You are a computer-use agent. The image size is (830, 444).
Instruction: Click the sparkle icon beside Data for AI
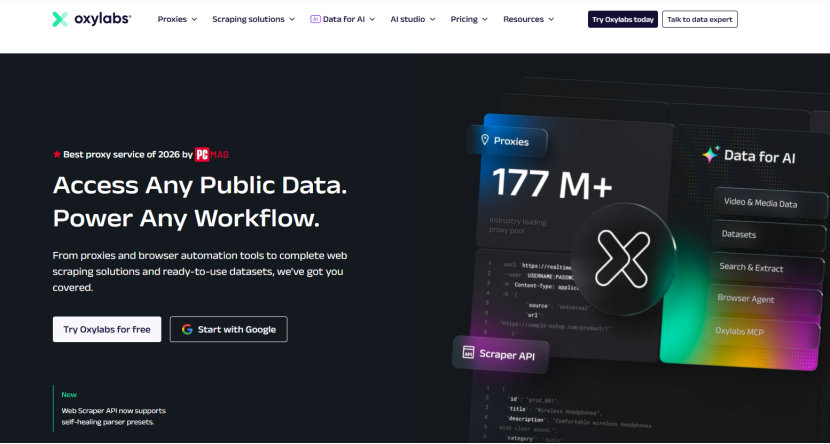click(710, 155)
